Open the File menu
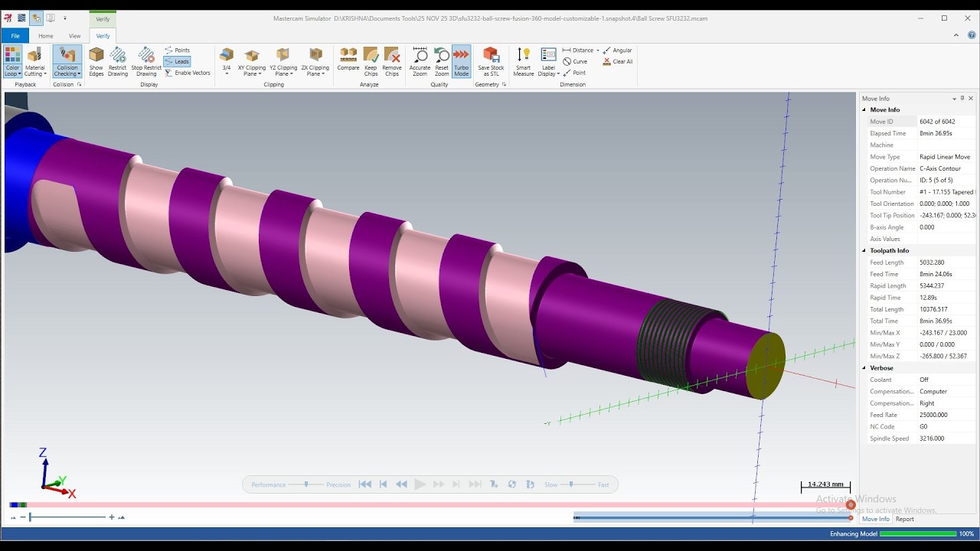The height and width of the screenshot is (551, 980). coord(15,36)
